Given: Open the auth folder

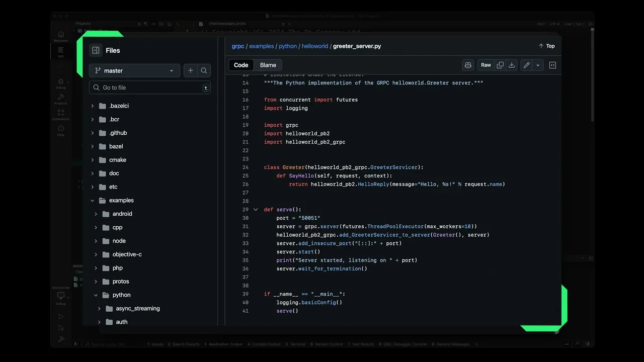Looking at the screenshot, I should click(x=122, y=322).
